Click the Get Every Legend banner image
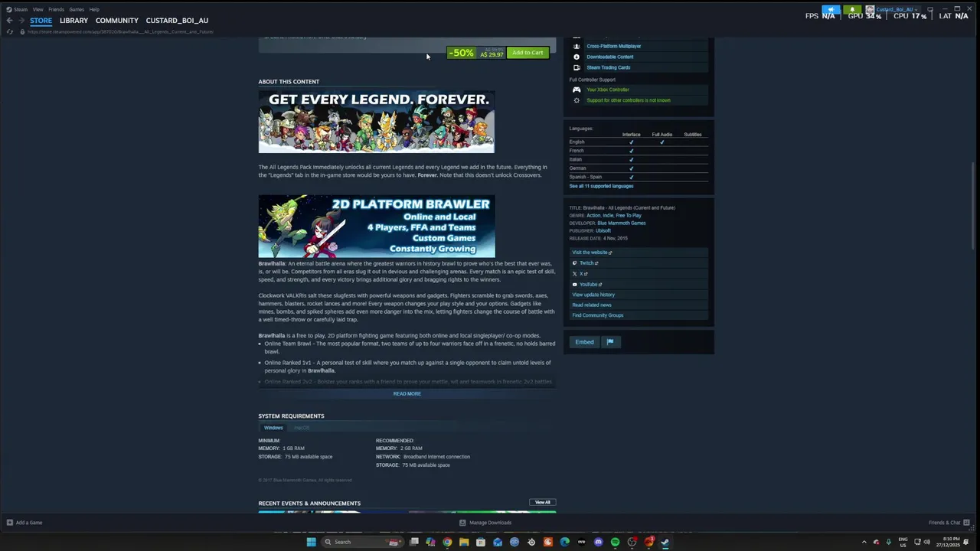Screen dimensions: 980x551 [x=377, y=122]
